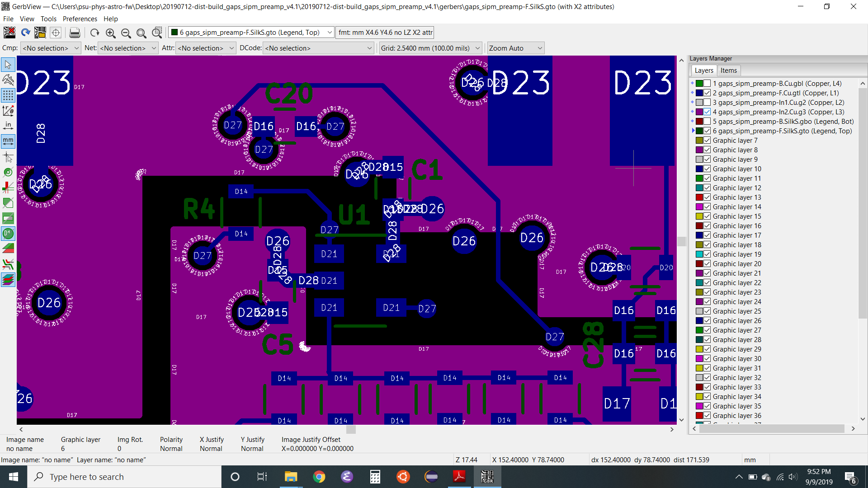Toggle the grid dots display icon
This screenshot has height=488, width=868.
click(8, 95)
